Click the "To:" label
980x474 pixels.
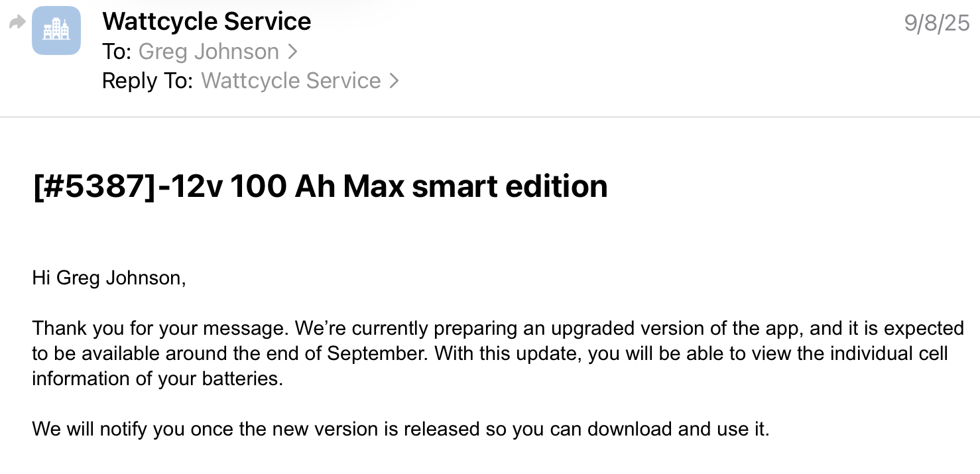pos(117,52)
